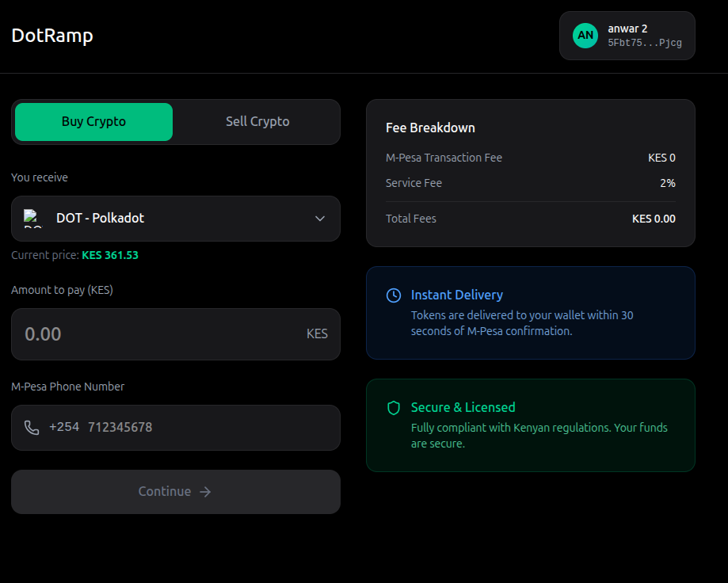This screenshot has width=728, height=583.
Task: Click the M-Pesa Phone Number label
Action: (x=68, y=387)
